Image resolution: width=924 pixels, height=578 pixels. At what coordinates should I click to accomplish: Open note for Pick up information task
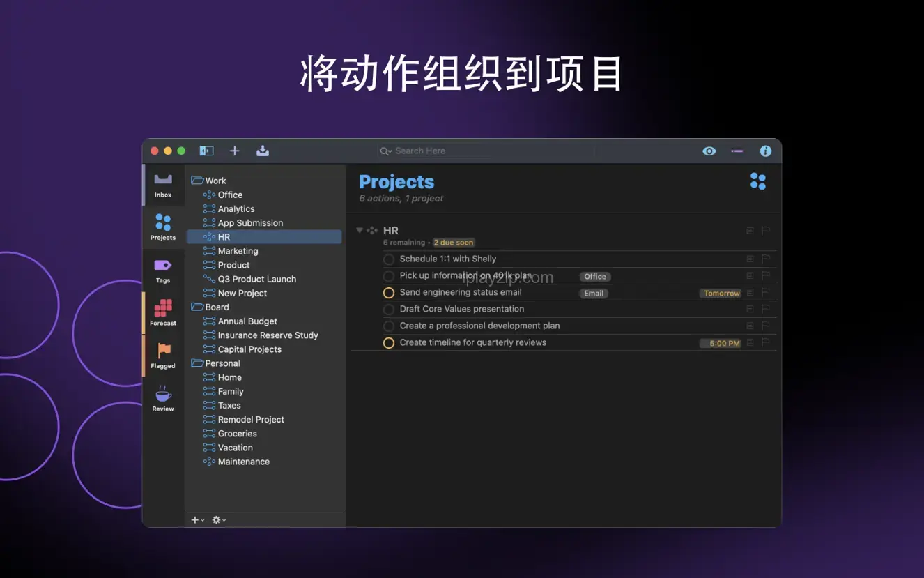pos(750,275)
